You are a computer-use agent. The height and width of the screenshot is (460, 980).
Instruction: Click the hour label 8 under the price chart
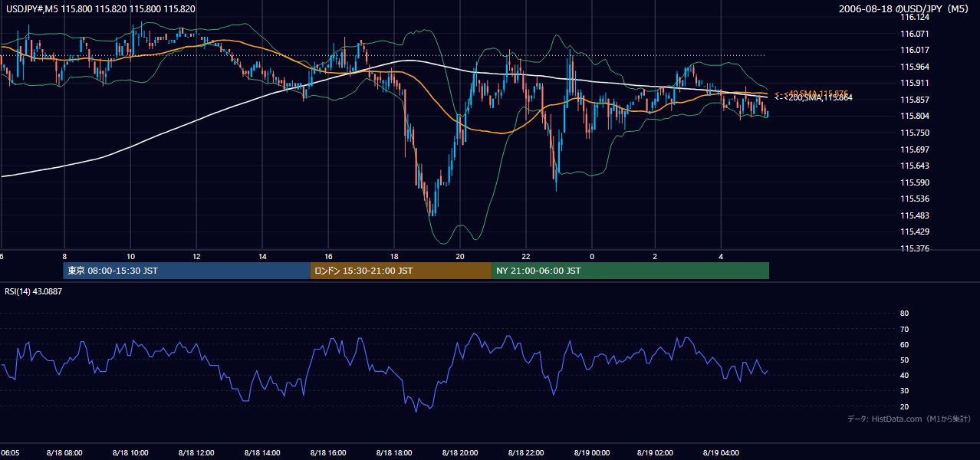coord(65,256)
